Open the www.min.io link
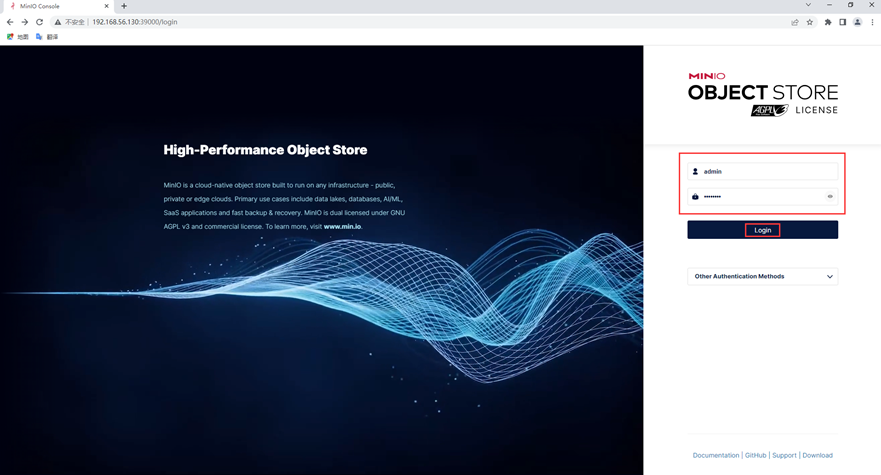Viewport: 881px width, 475px height. click(x=342, y=227)
